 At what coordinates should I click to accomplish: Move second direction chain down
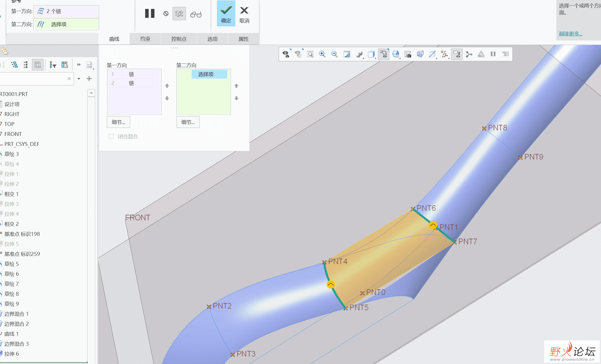click(236, 98)
